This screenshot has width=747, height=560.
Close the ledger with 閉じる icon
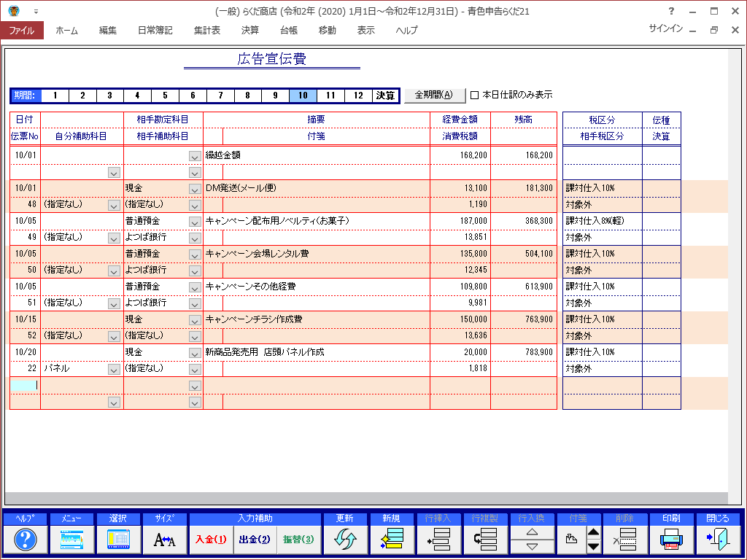(x=718, y=540)
